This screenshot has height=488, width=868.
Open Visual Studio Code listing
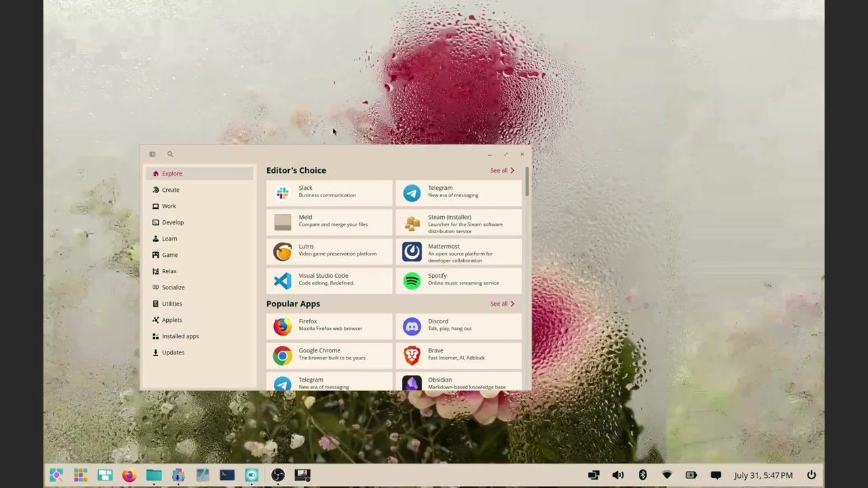click(x=329, y=281)
